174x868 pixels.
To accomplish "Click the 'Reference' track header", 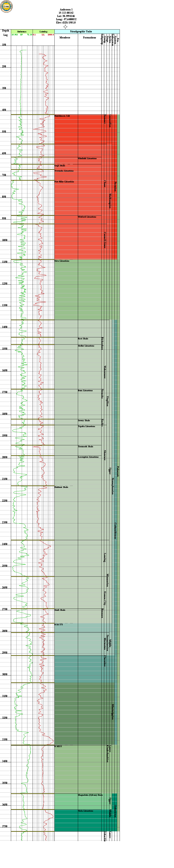I will pyautogui.click(x=22, y=32).
